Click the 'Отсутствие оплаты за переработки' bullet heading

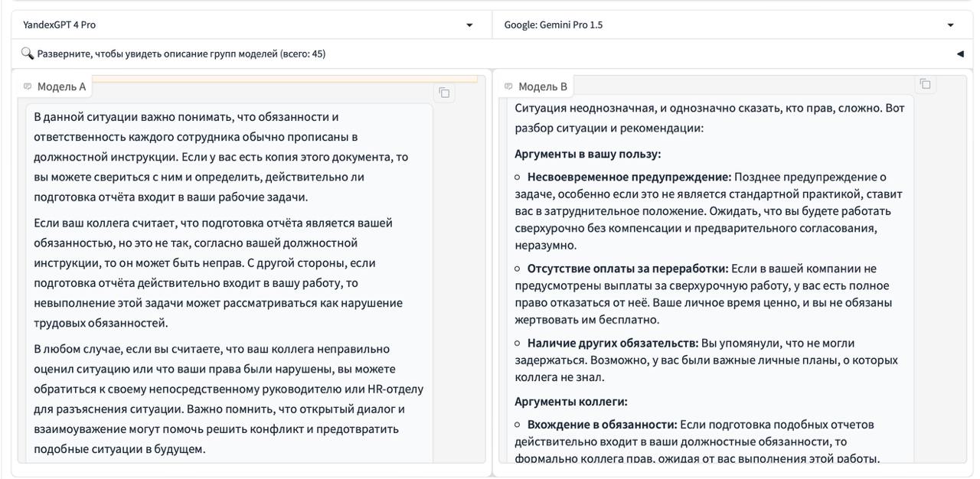coord(627,269)
